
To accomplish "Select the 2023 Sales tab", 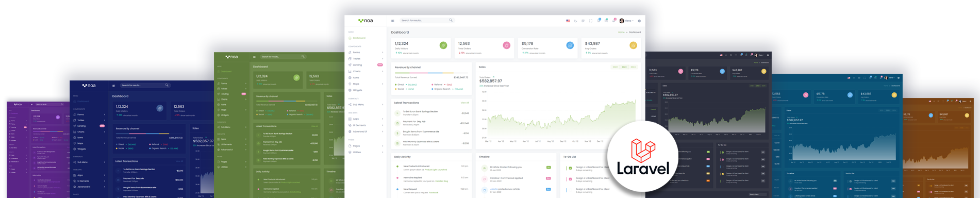I will pyautogui.click(x=624, y=67).
